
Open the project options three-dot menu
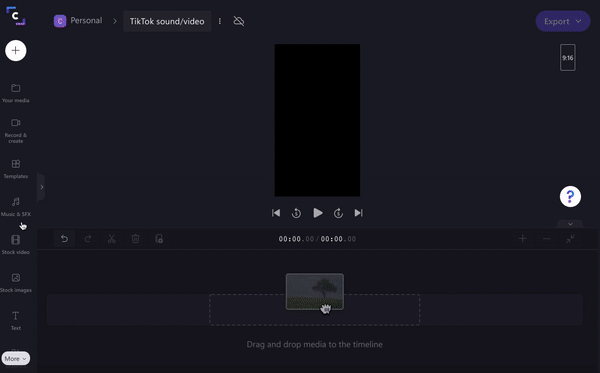point(220,21)
